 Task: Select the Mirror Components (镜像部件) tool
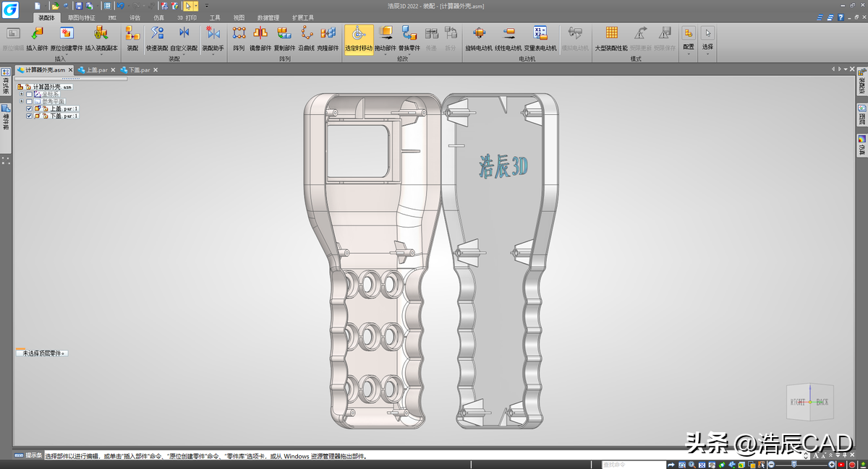[260, 34]
